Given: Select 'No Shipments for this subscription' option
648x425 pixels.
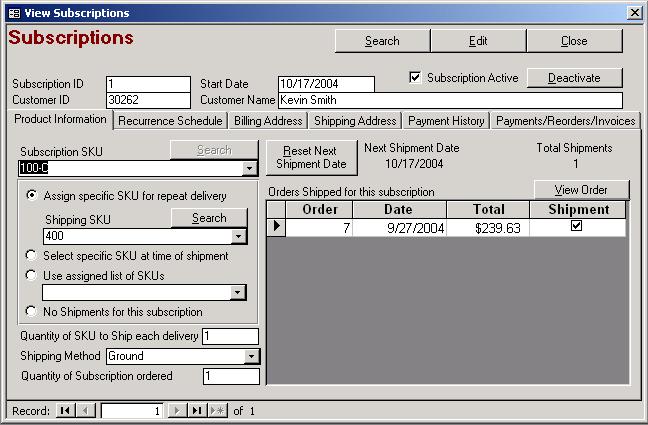Looking at the screenshot, I should (33, 311).
